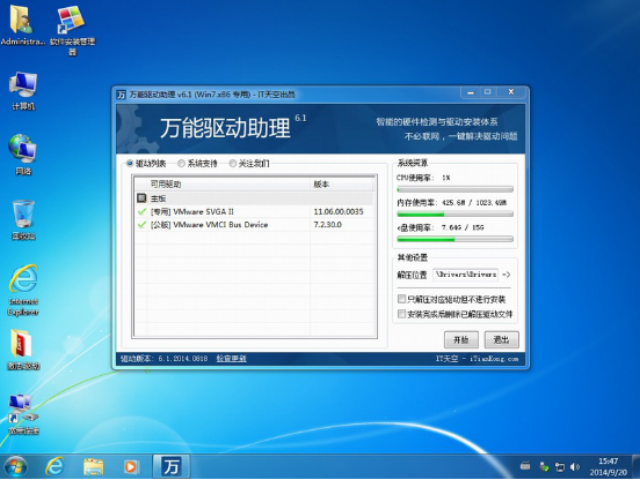The width and height of the screenshot is (640, 480).
Task: Minimize the 万能驱动助理 window
Action: coord(470,93)
